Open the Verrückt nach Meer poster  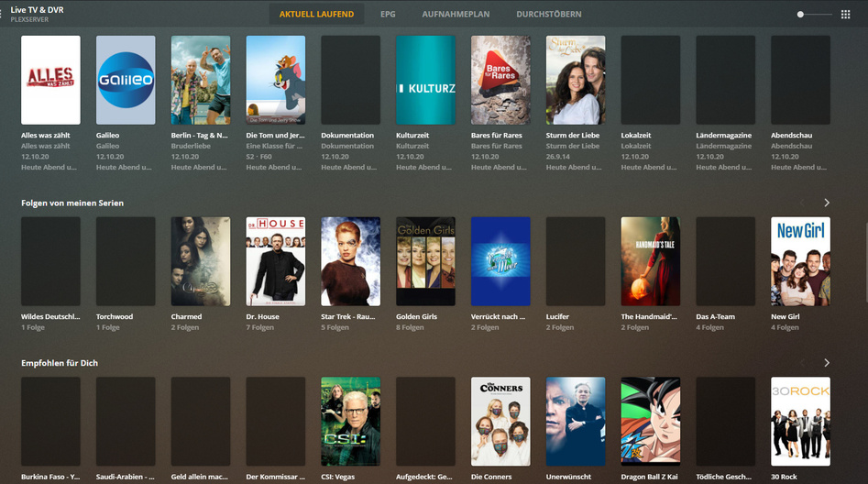click(x=500, y=261)
